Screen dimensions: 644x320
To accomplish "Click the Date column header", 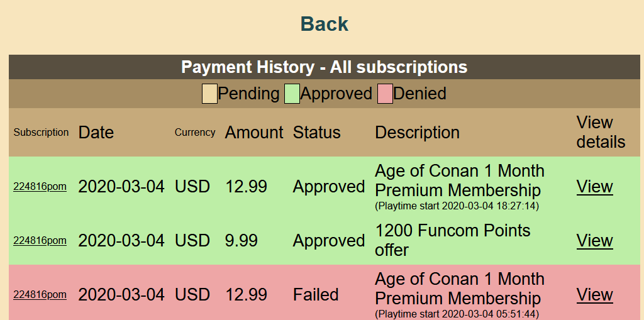I will [x=96, y=133].
